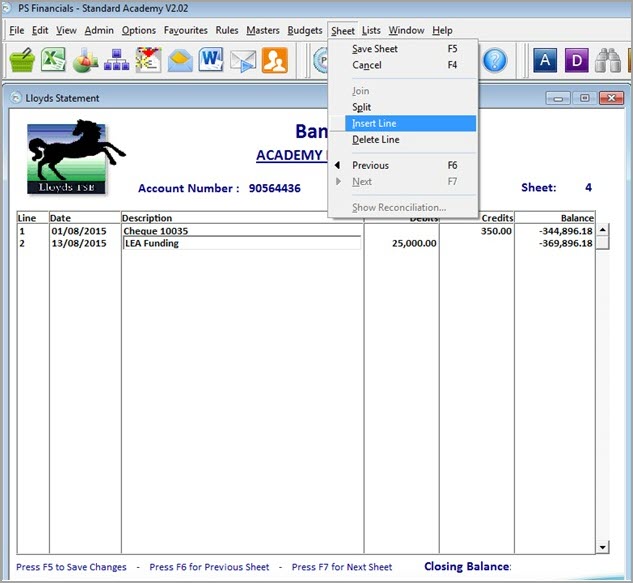Click the statement scrollbar down arrow
Viewport: 633px width, 583px height.
[602, 547]
